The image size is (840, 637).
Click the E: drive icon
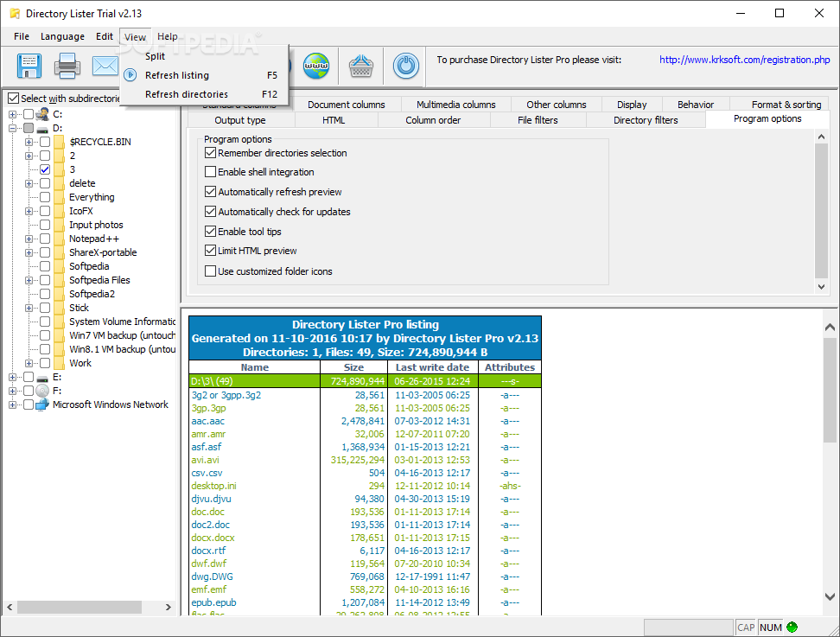tap(42, 378)
